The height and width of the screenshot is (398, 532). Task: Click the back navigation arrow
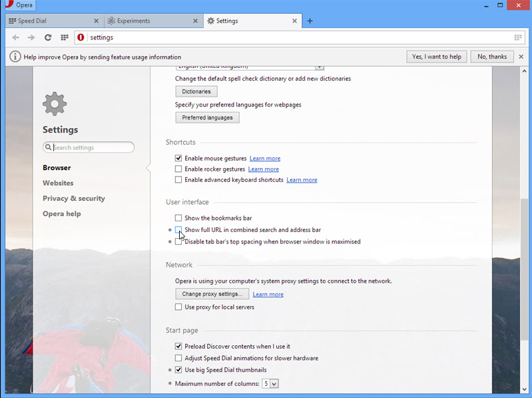[15, 37]
